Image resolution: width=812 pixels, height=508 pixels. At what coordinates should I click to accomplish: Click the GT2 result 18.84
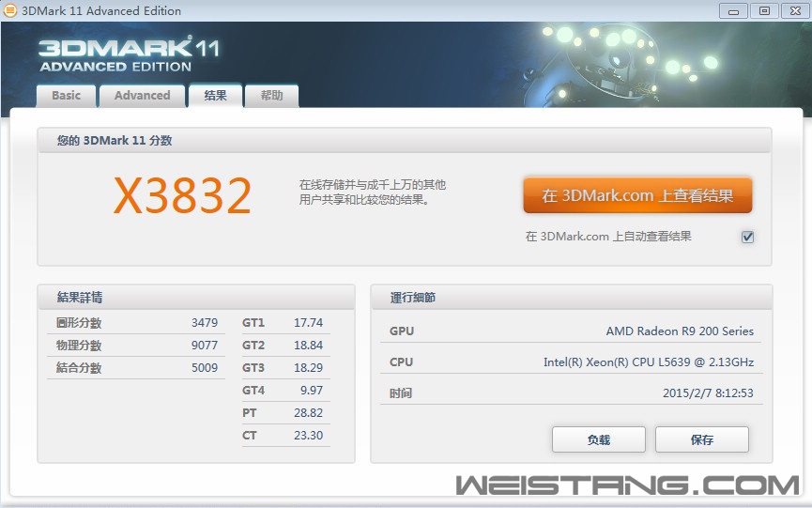click(308, 346)
